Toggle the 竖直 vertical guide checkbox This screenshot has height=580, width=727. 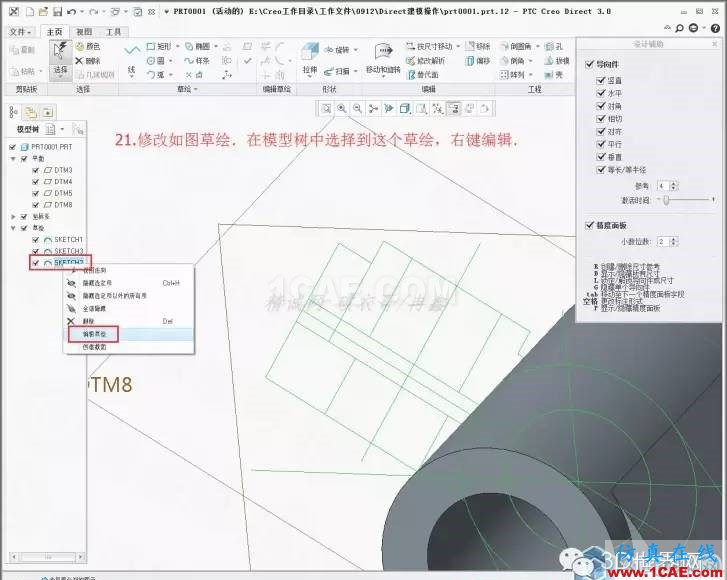tap(601, 80)
